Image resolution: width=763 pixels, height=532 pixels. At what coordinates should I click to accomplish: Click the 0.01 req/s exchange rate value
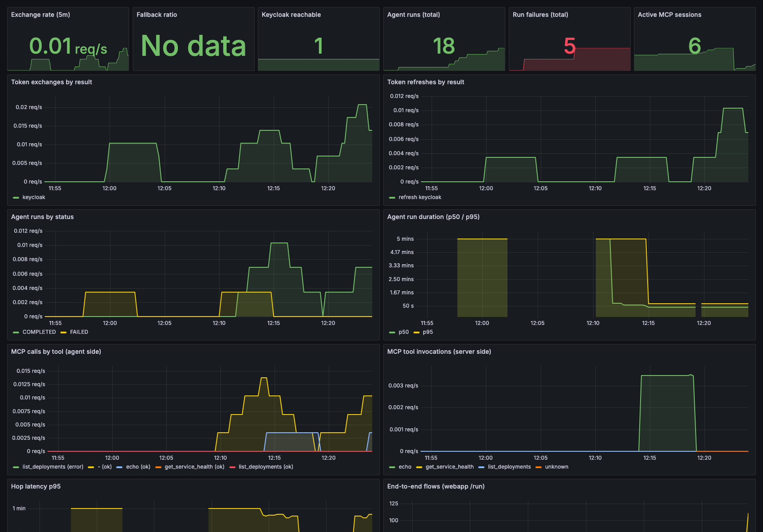pos(68,46)
